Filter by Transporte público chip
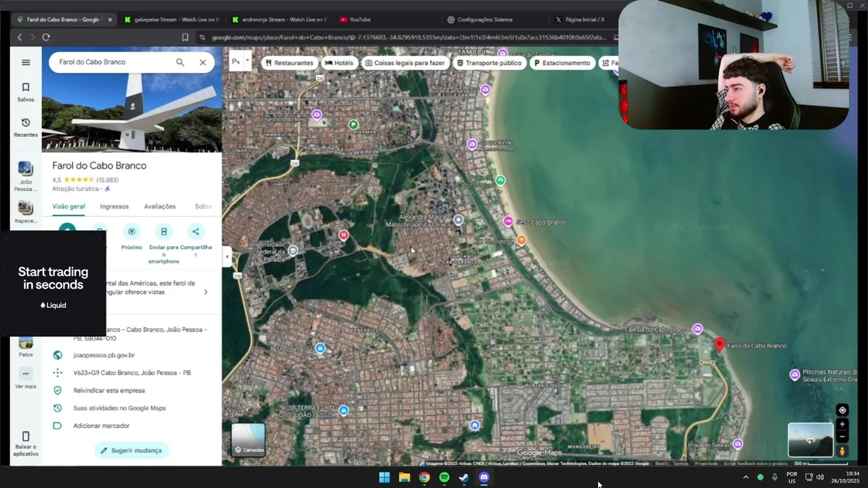The height and width of the screenshot is (488, 868). click(x=489, y=63)
